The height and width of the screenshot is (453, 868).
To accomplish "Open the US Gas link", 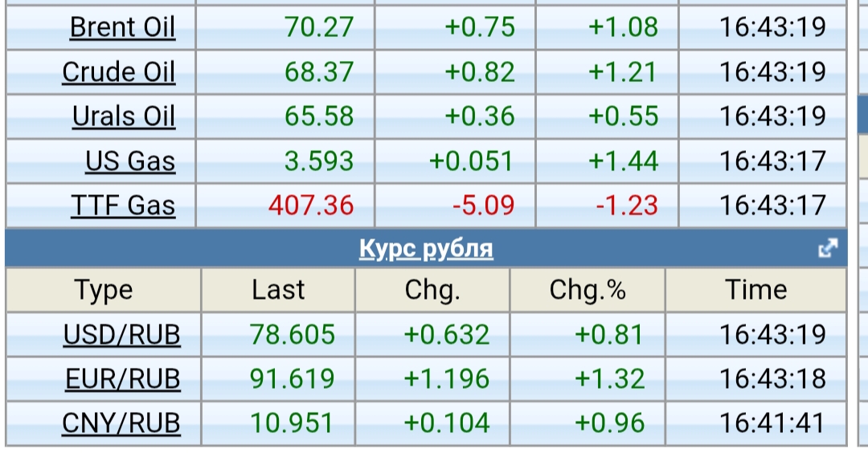I will (129, 161).
